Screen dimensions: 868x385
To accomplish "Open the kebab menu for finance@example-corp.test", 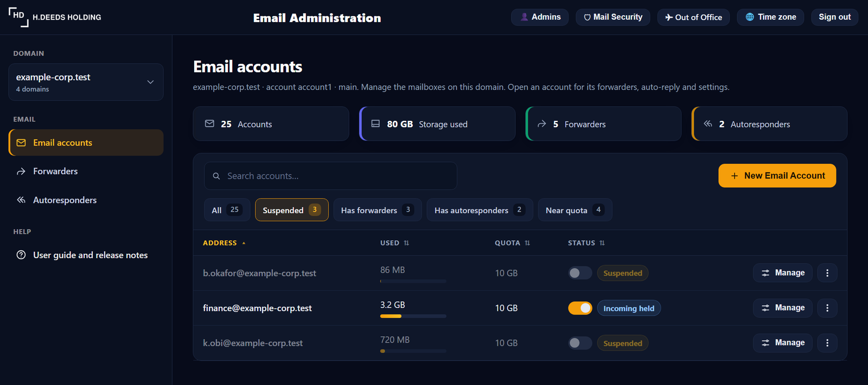I will point(827,308).
